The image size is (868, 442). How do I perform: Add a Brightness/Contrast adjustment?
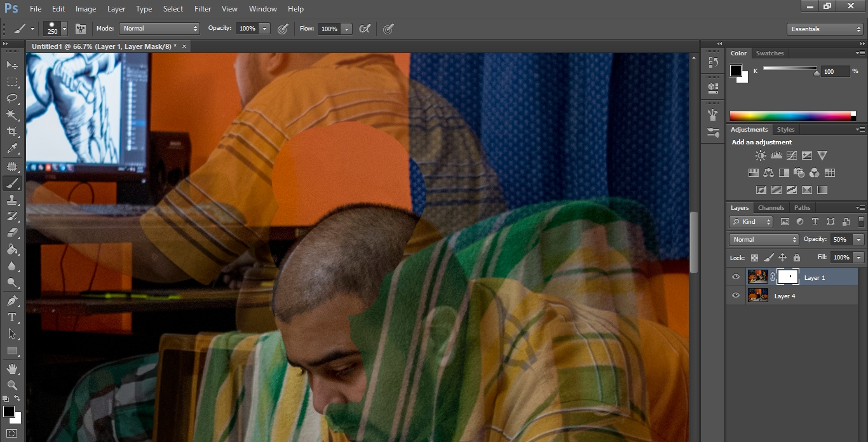(x=761, y=155)
